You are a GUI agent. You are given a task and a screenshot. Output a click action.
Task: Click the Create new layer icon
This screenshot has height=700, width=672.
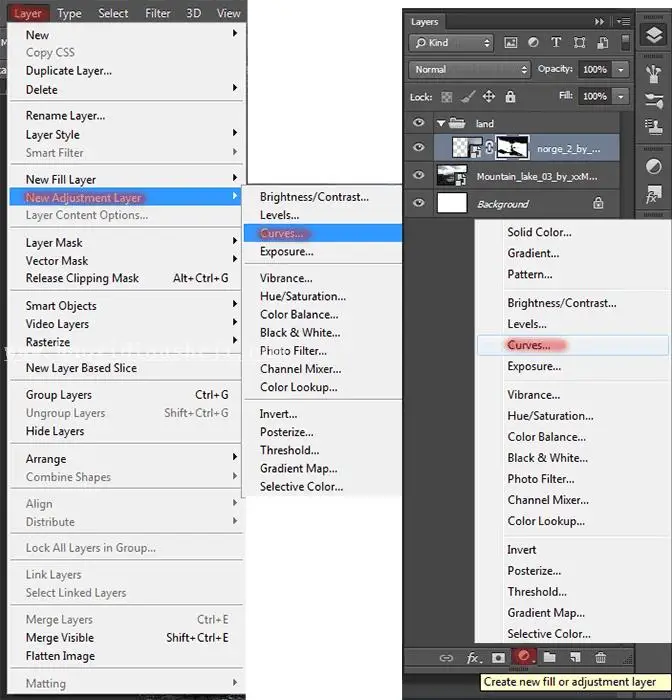point(575,658)
